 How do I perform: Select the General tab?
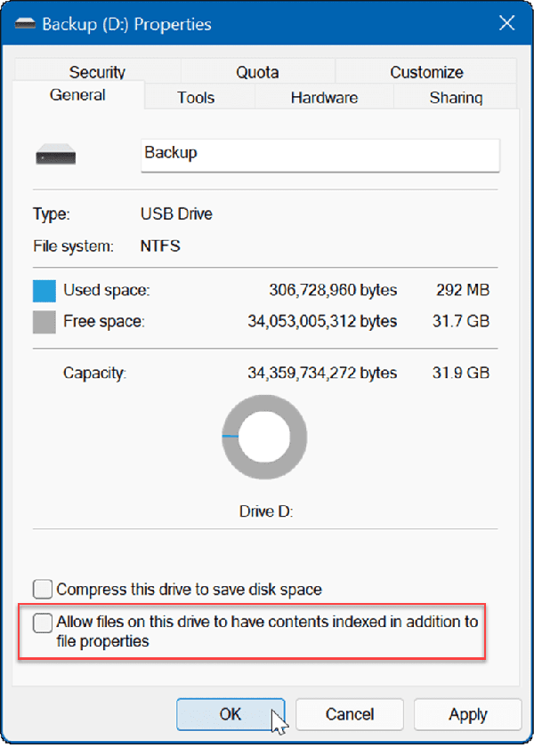point(78,96)
